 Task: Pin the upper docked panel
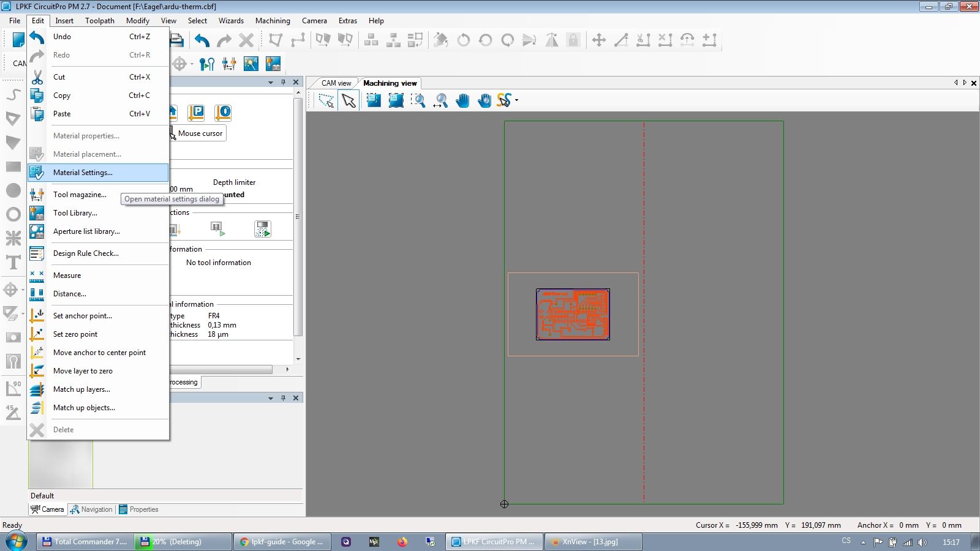point(283,82)
